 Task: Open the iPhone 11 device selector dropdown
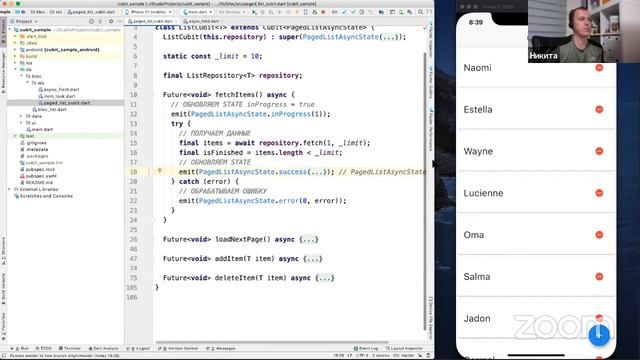tap(149, 12)
